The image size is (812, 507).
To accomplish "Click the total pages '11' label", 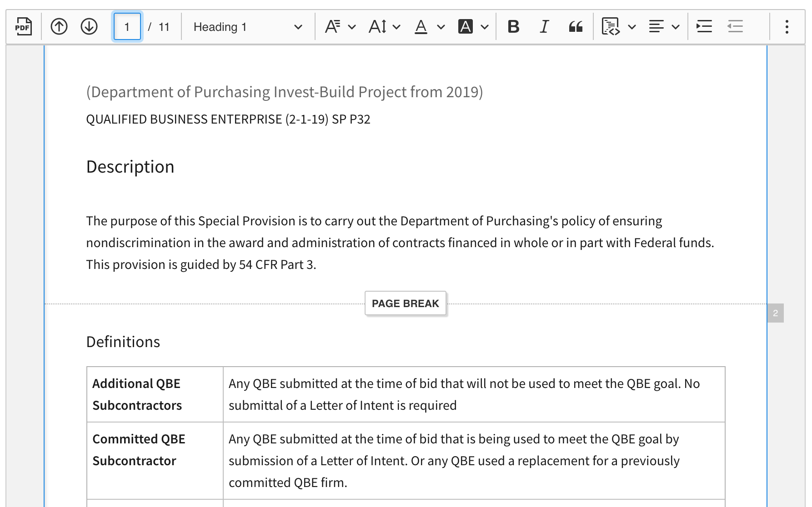I will [164, 27].
